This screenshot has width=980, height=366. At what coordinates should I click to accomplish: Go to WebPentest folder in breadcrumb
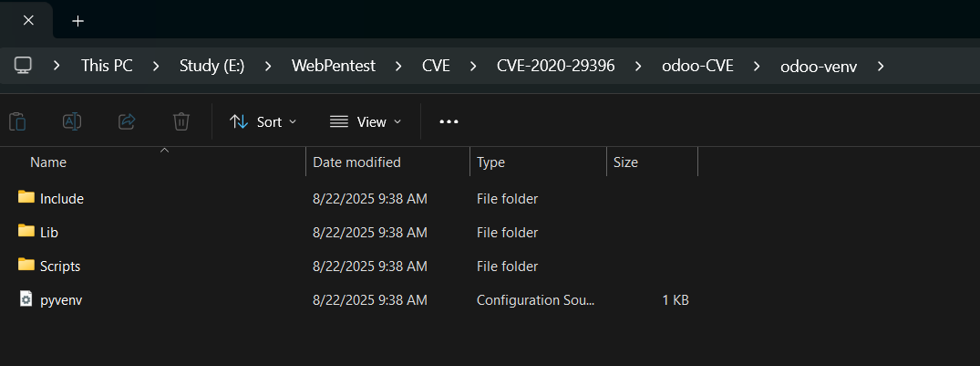coord(333,66)
